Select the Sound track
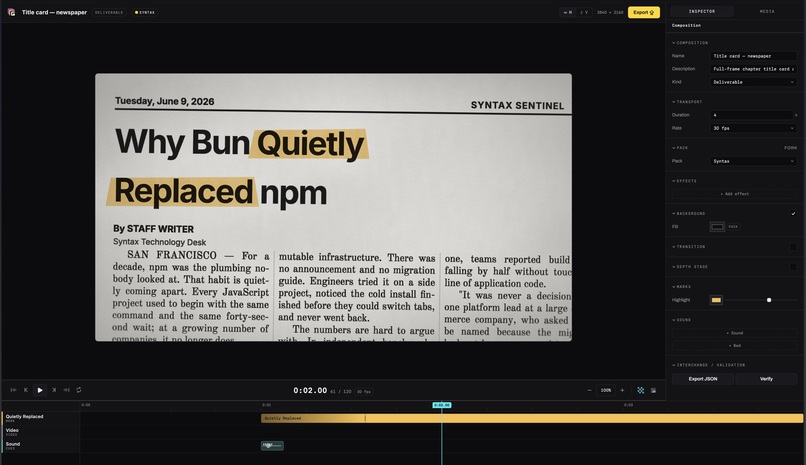The image size is (806, 465). pos(41,445)
